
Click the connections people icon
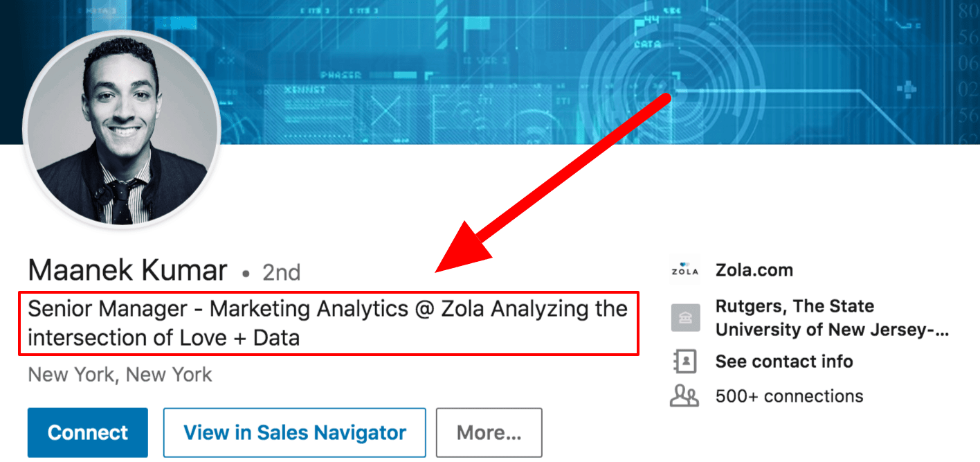[684, 396]
